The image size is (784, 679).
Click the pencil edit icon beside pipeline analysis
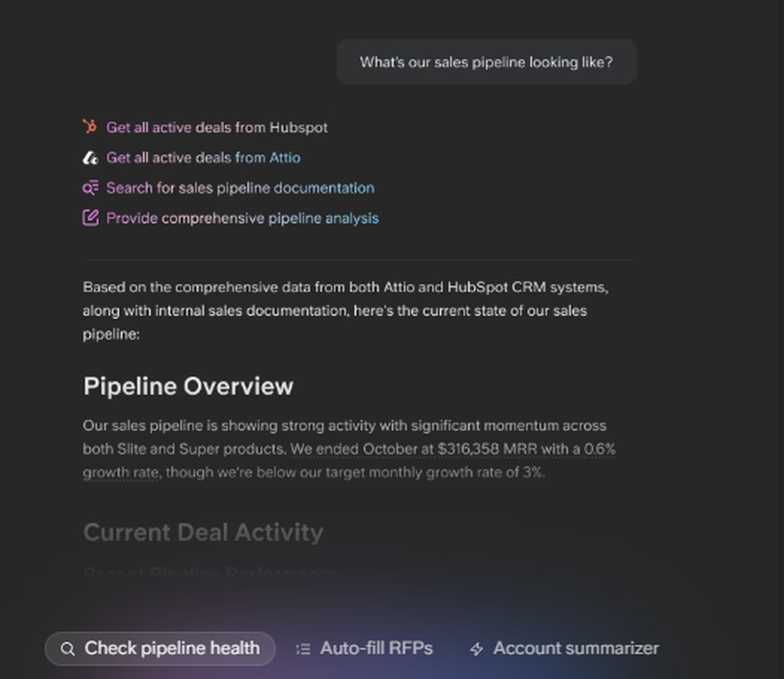pos(90,218)
